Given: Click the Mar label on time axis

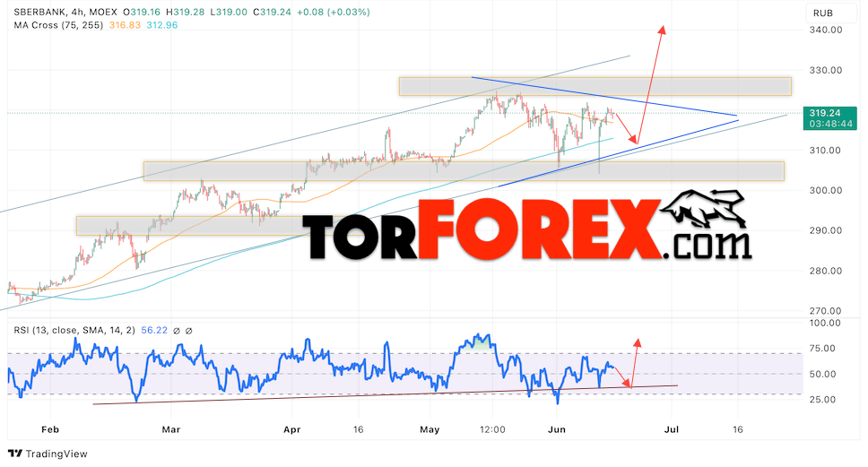Looking at the screenshot, I should (x=171, y=429).
